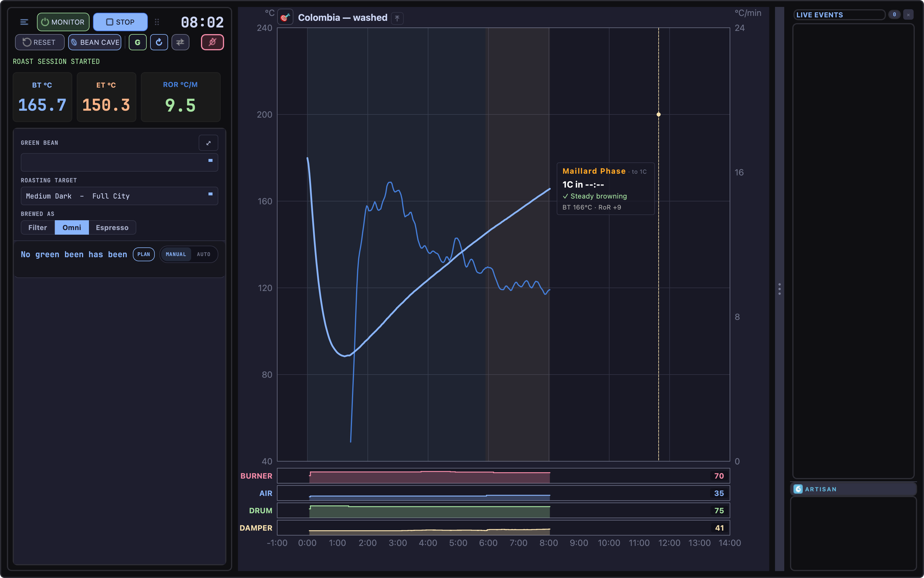Click the 'No green bean has been' message
The width and height of the screenshot is (924, 578).
point(74,254)
